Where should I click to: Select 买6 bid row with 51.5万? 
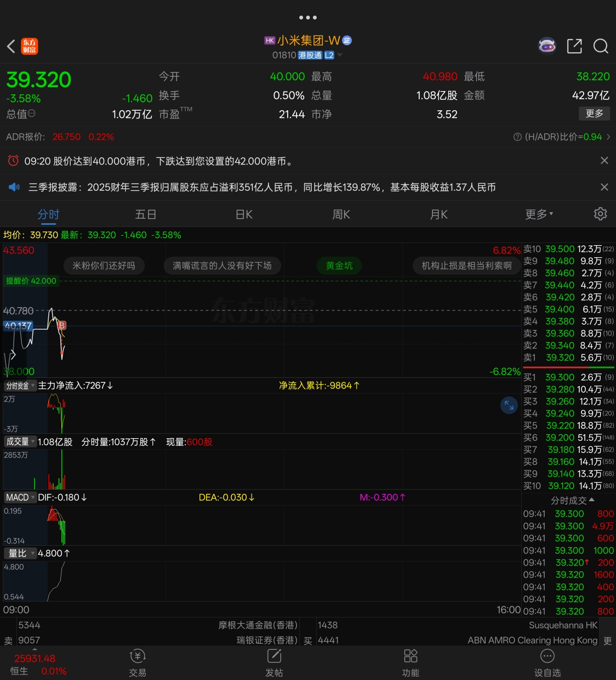click(569, 438)
